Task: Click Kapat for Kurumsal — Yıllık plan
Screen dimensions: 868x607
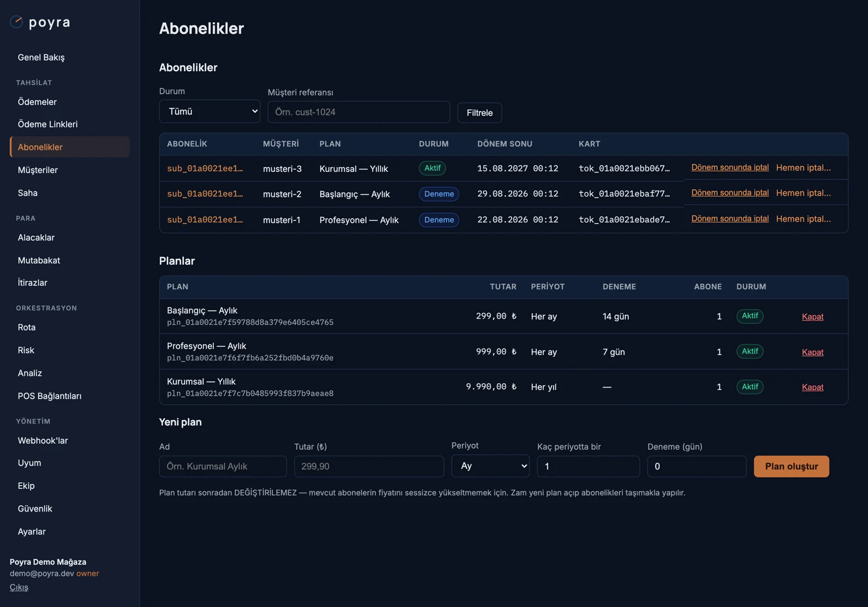Action: pyautogui.click(x=813, y=387)
